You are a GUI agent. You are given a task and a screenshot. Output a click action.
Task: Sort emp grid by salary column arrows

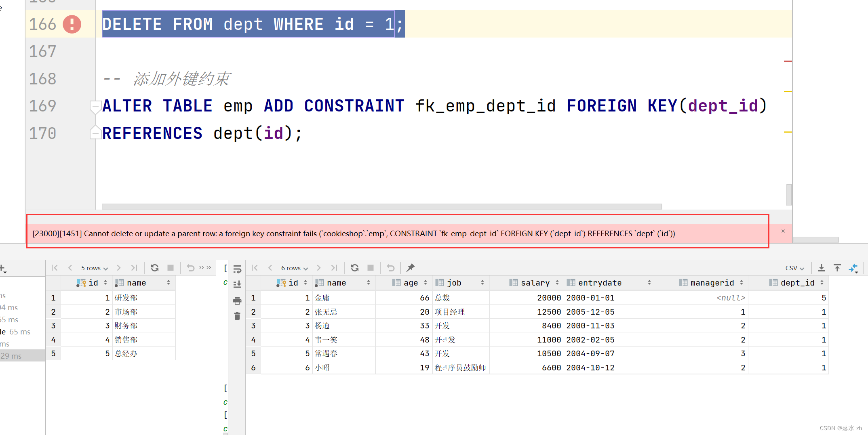click(x=557, y=283)
